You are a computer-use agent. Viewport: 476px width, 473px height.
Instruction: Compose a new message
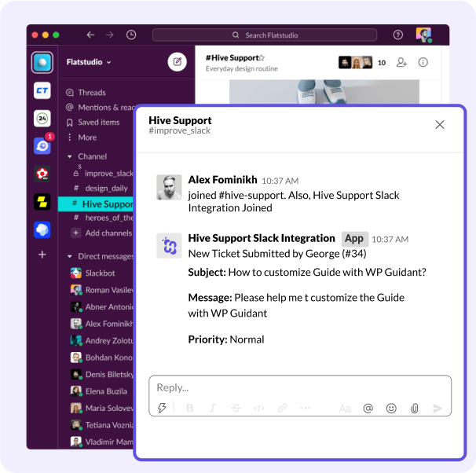[178, 62]
